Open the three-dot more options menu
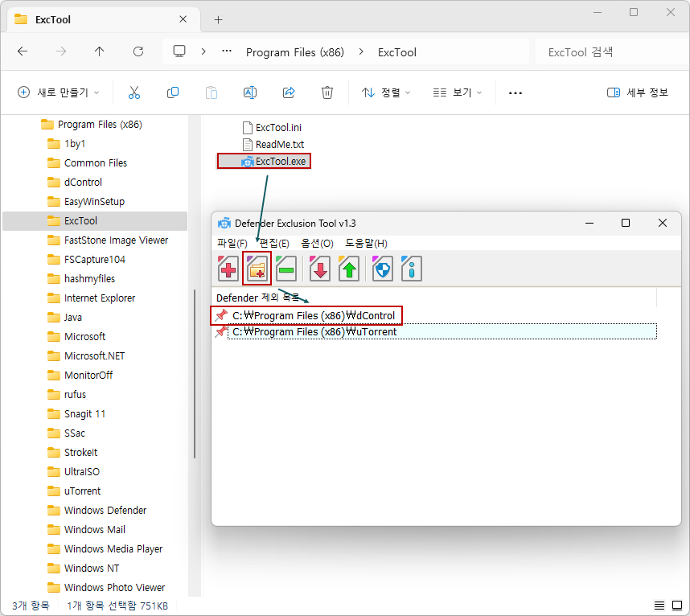Viewport: 690px width, 616px height. (515, 92)
